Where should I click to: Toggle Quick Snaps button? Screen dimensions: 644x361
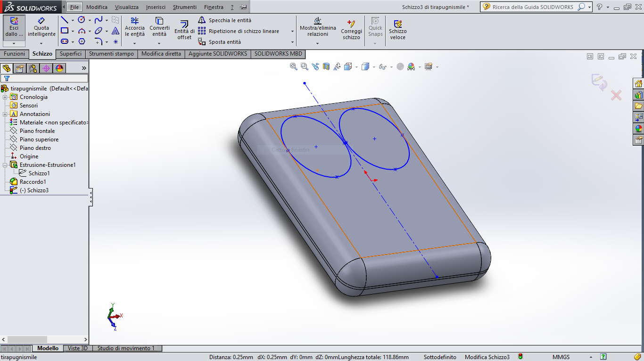(375, 27)
